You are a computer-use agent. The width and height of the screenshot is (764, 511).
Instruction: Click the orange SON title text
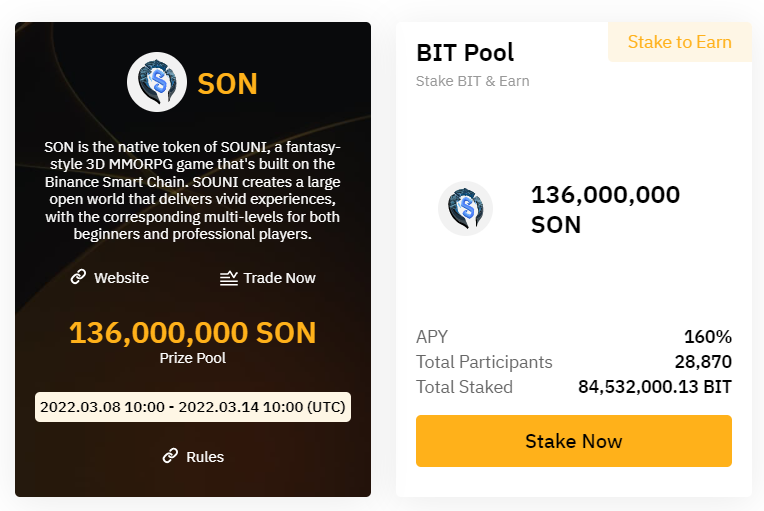coord(227,83)
